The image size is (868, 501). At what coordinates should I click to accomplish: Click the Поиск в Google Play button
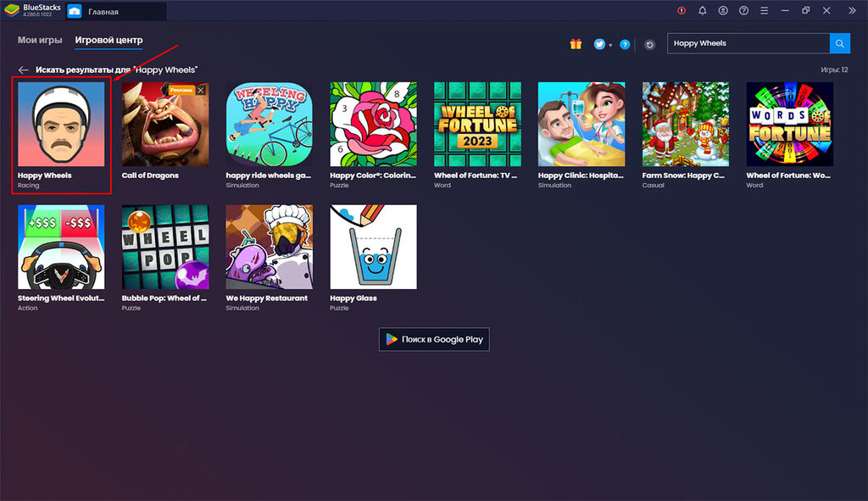[x=434, y=339]
